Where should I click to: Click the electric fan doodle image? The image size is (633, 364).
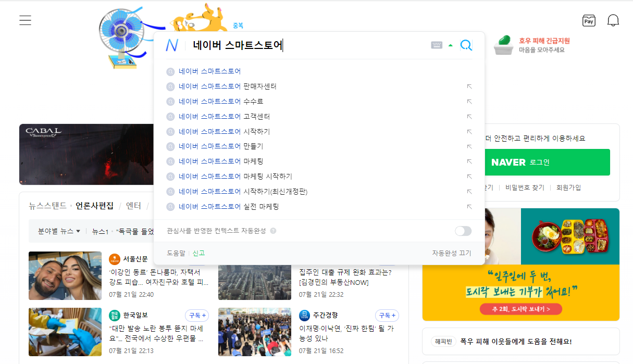pyautogui.click(x=121, y=37)
